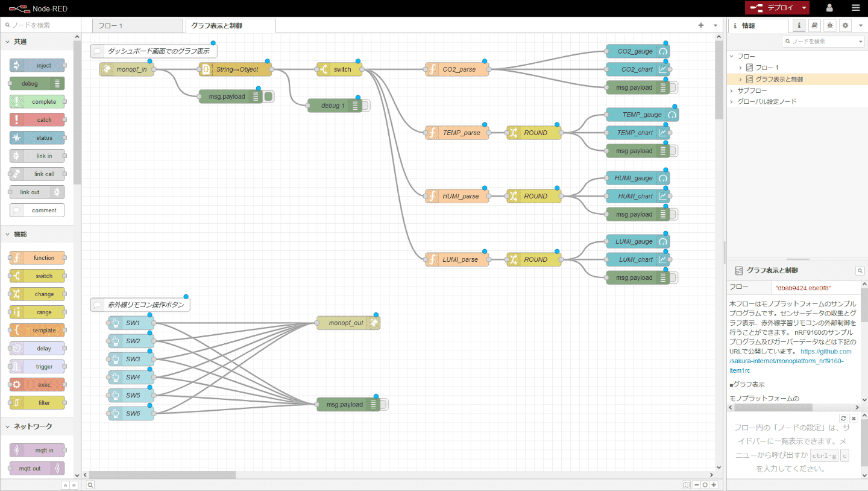Toggle the navigator map icon
This screenshot has height=491, width=868.
click(686, 484)
